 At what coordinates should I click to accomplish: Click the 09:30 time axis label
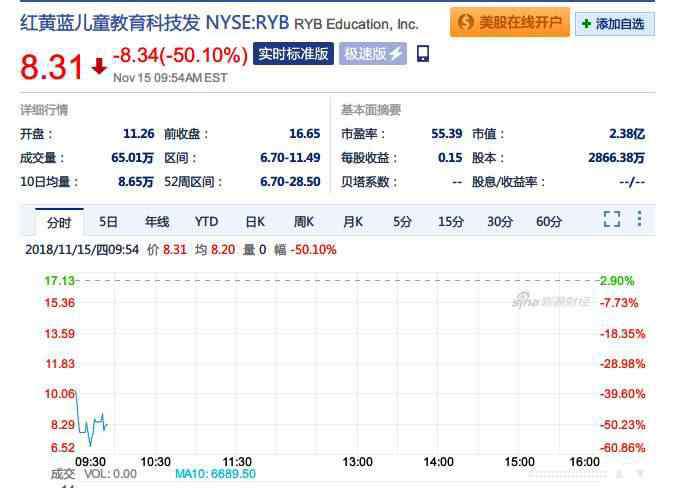coord(90,462)
